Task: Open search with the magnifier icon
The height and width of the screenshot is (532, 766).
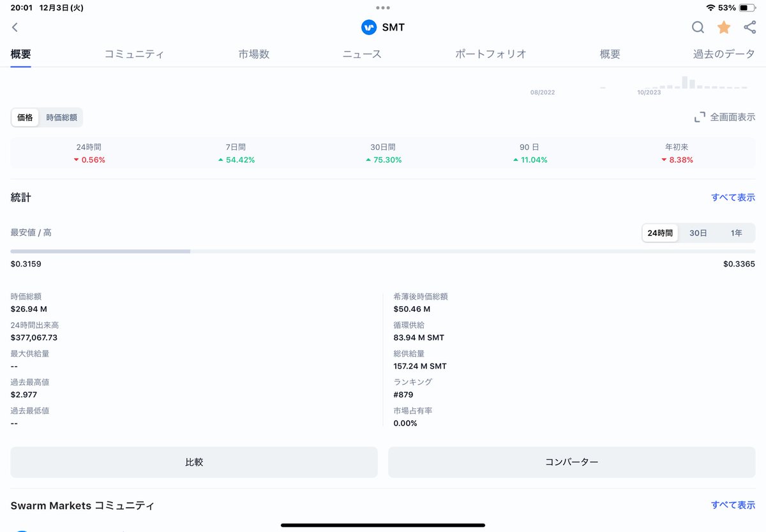Action: click(x=698, y=27)
